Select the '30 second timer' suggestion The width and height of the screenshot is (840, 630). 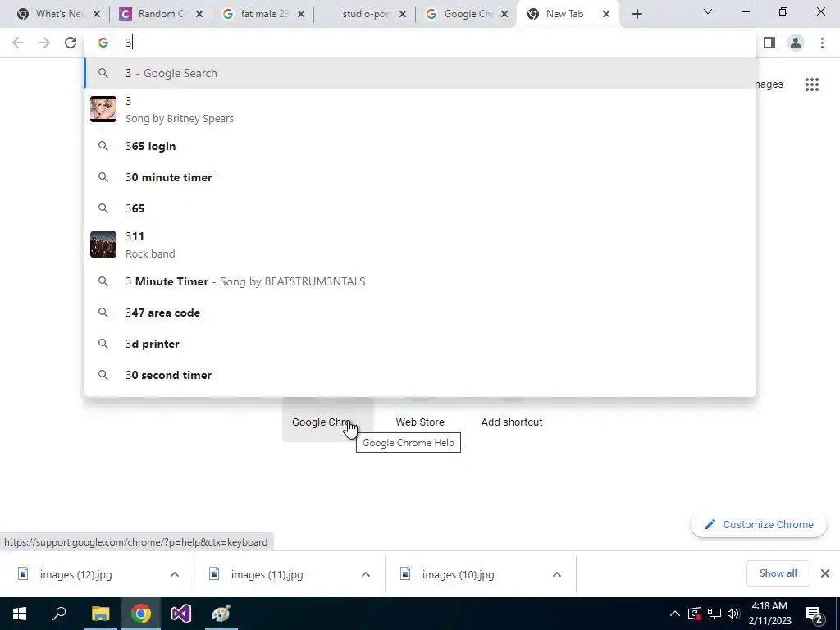(x=420, y=375)
